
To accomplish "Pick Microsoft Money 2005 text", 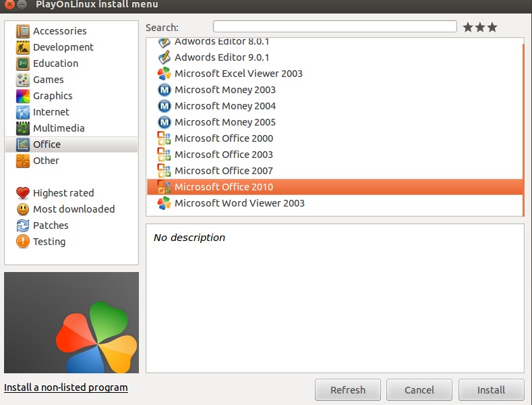I will click(x=225, y=122).
